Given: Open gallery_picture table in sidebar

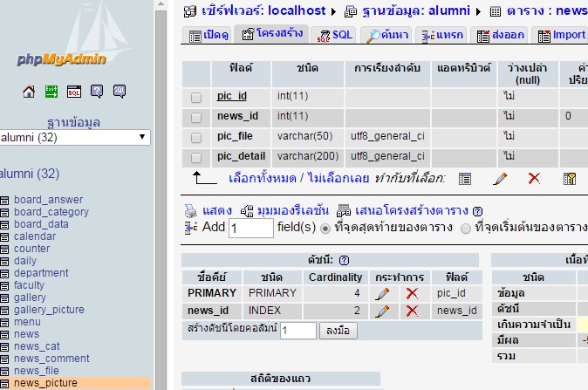Looking at the screenshot, I should pyautogui.click(x=49, y=310).
